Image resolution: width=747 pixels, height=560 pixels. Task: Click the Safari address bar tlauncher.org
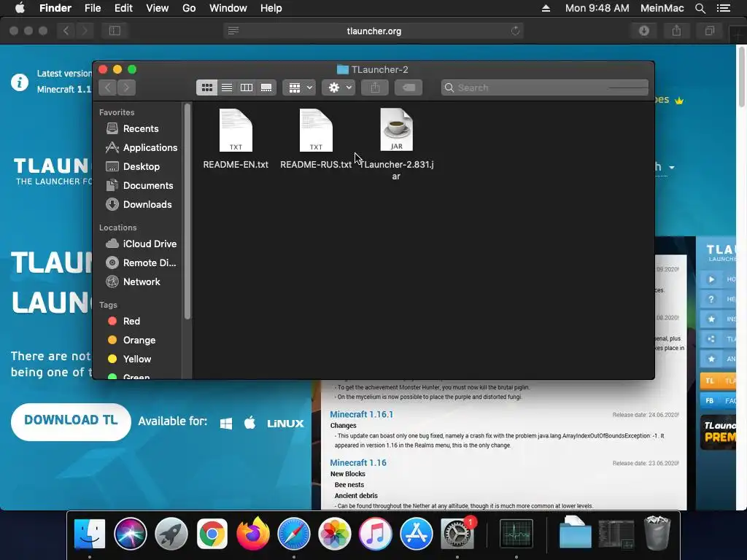(373, 31)
